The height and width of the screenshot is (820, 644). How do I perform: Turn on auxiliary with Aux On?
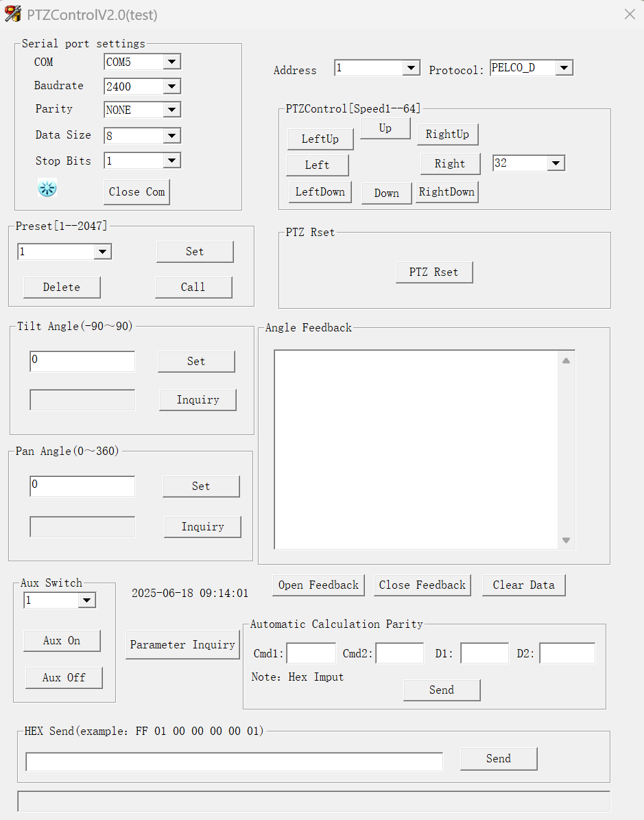[62, 641]
